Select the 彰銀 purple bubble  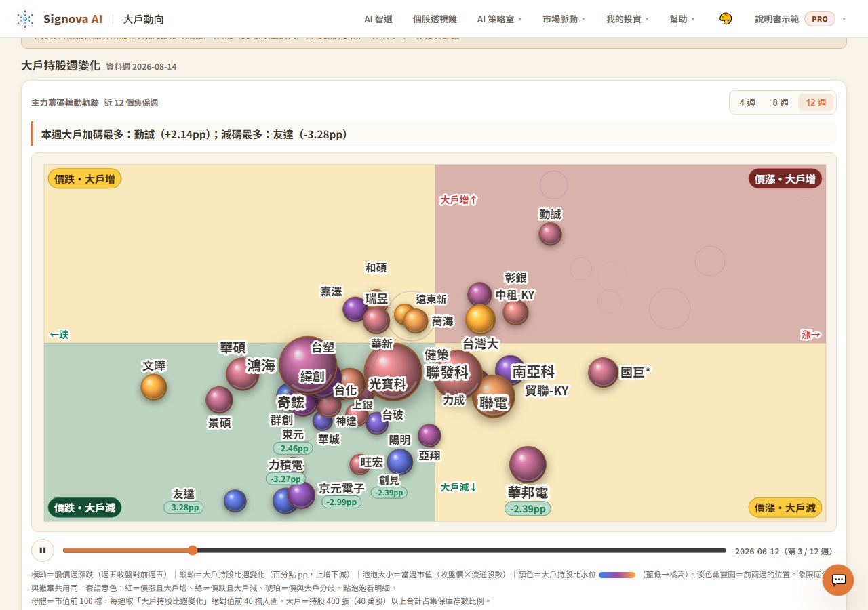(479, 294)
